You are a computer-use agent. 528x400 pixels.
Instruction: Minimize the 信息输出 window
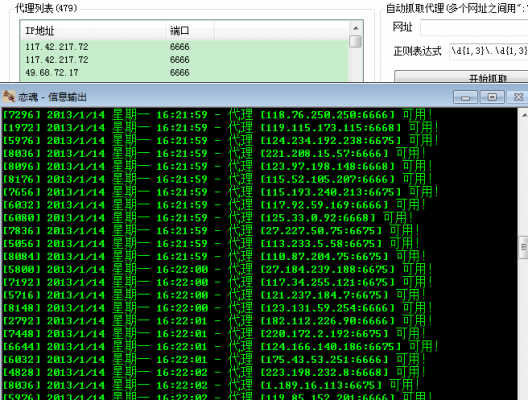[465, 97]
